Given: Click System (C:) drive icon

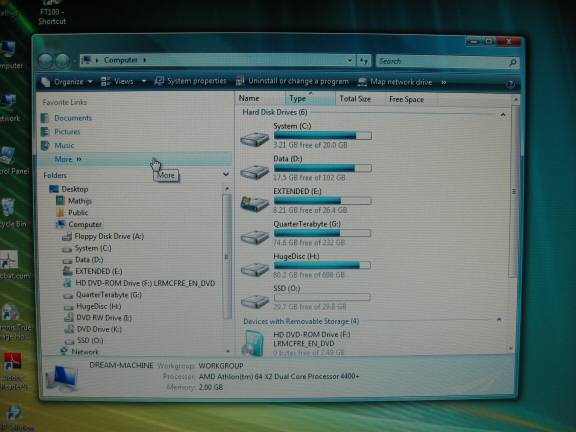Looking at the screenshot, I should (254, 139).
